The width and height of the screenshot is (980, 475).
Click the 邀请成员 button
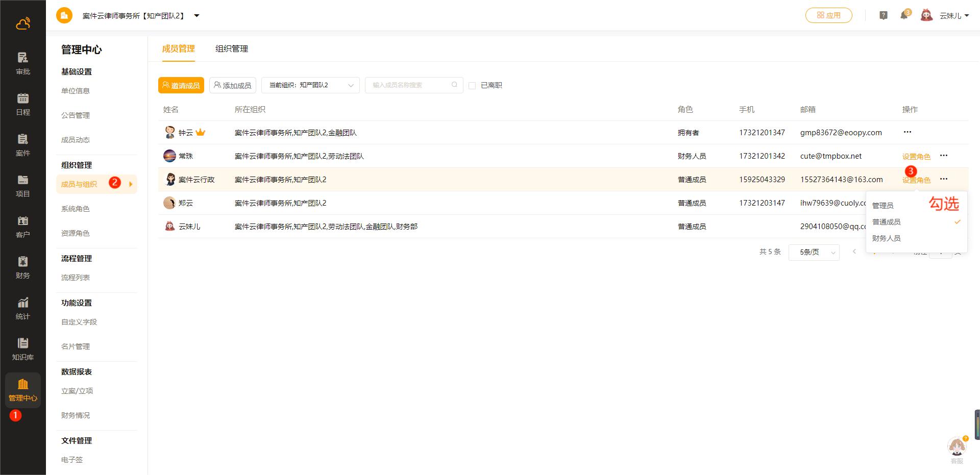point(181,85)
